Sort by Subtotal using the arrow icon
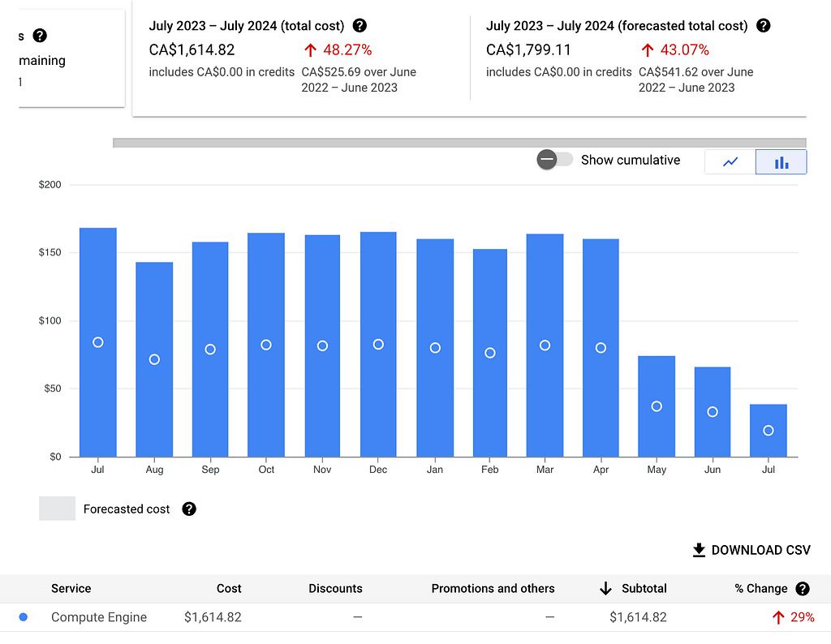Image resolution: width=831 pixels, height=644 pixels. tap(605, 588)
